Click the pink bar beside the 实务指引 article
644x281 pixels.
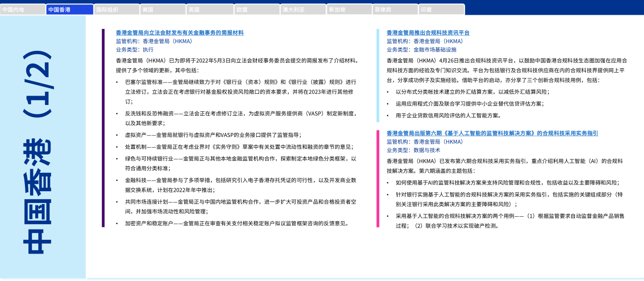(378, 179)
